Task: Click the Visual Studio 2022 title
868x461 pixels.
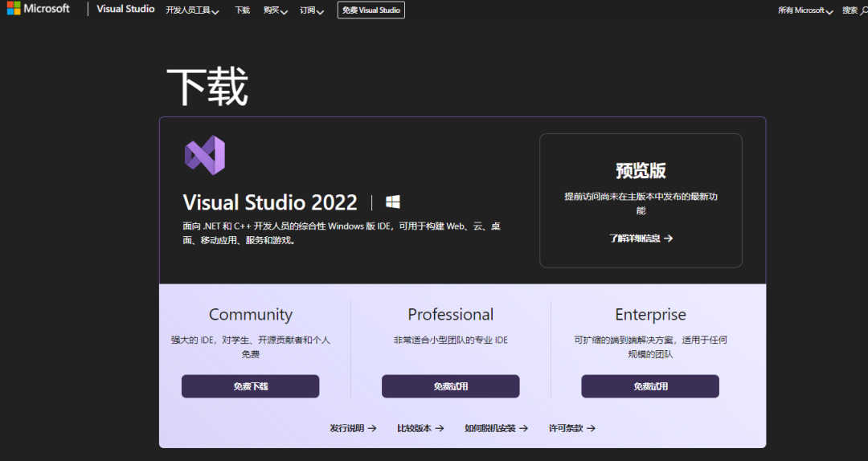Action: 270,202
